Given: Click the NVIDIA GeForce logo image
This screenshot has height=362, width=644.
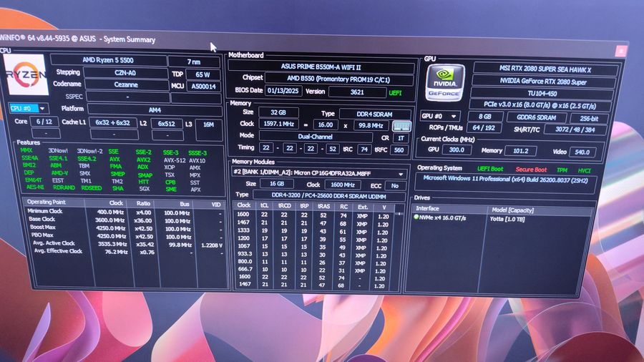Looking at the screenshot, I should (x=444, y=83).
